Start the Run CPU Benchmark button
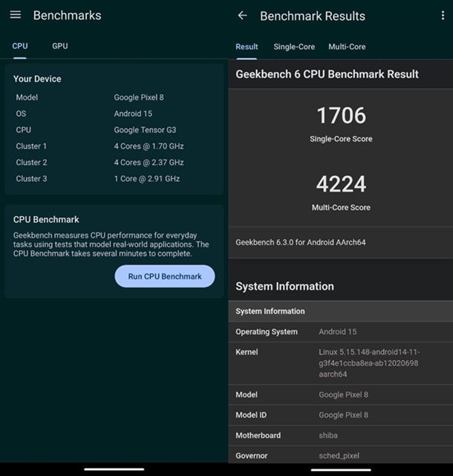 [165, 276]
